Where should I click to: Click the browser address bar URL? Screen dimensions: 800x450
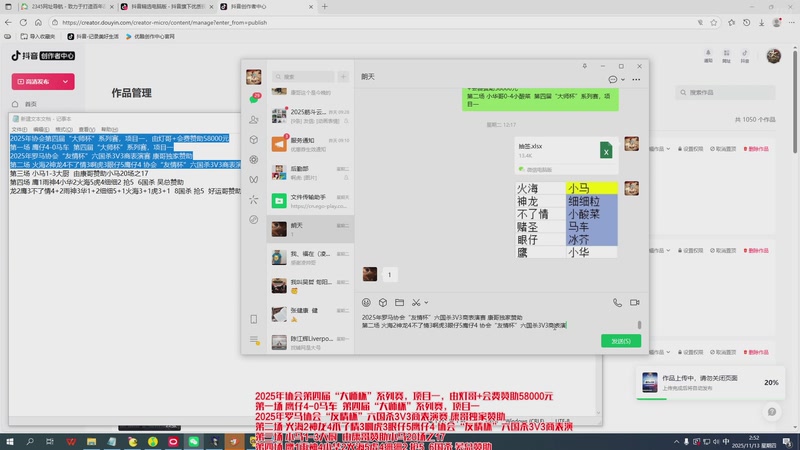tap(164, 22)
